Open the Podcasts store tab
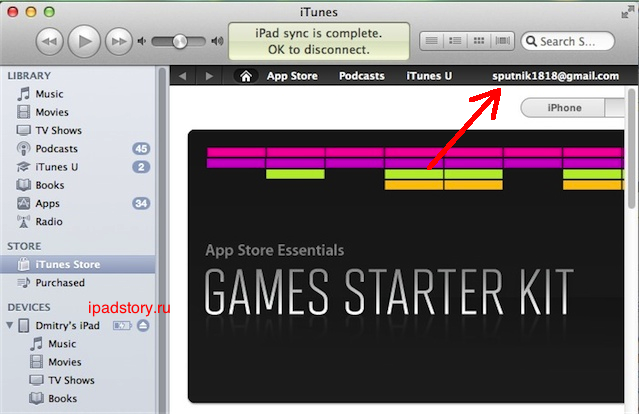Screen dimensions: 639x414 pos(362,76)
